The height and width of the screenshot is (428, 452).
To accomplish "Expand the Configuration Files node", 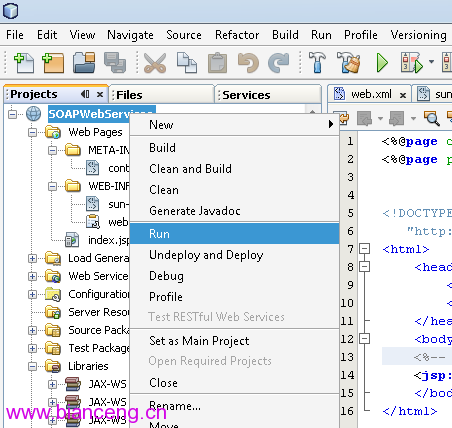I will click(32, 294).
